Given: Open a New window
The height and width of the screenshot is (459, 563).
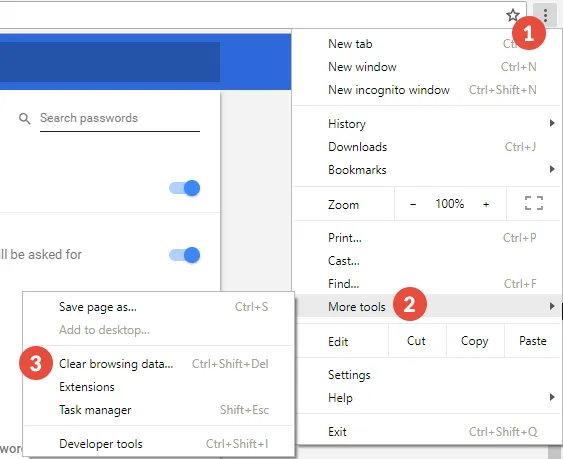Looking at the screenshot, I should coord(427,67).
